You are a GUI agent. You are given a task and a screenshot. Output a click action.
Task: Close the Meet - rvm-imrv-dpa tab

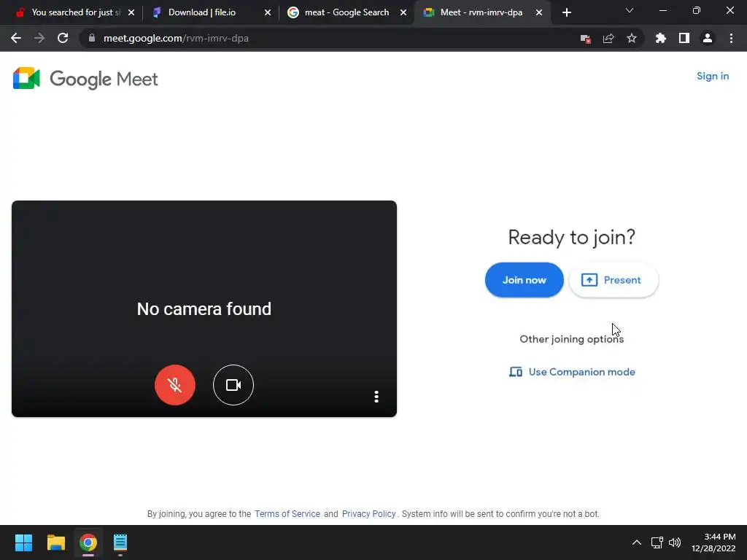pos(539,12)
